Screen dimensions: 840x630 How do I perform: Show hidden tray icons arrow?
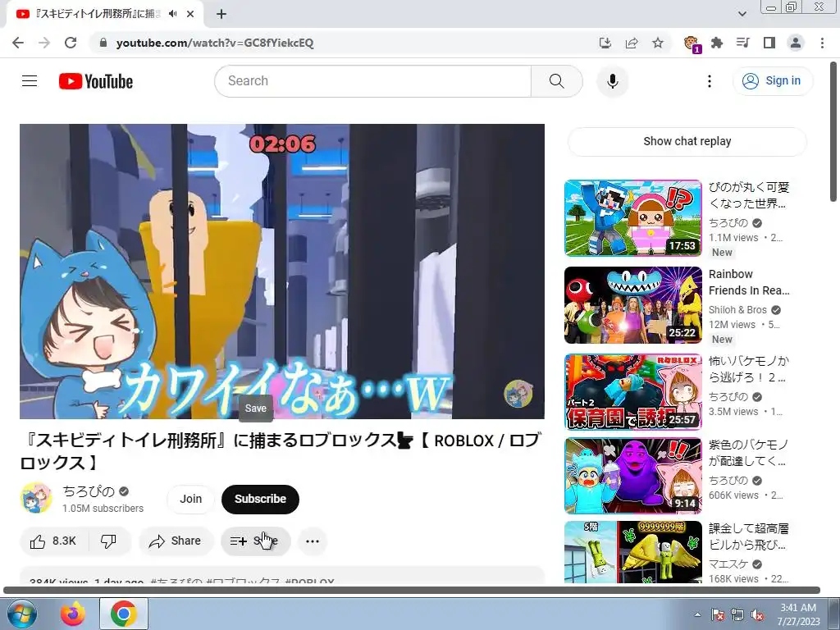(697, 614)
